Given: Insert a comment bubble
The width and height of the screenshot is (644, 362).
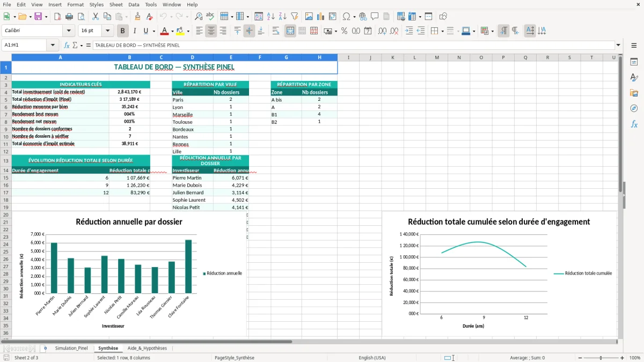Looking at the screenshot, I should coord(375,17).
